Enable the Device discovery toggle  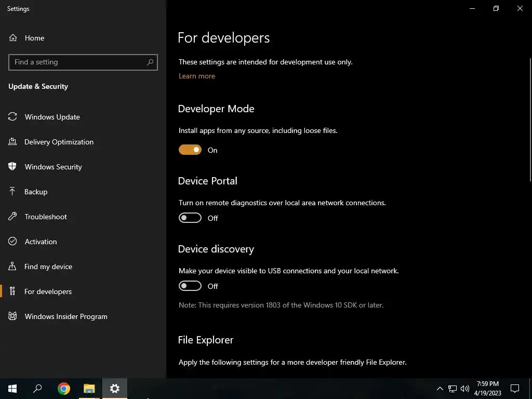click(190, 286)
